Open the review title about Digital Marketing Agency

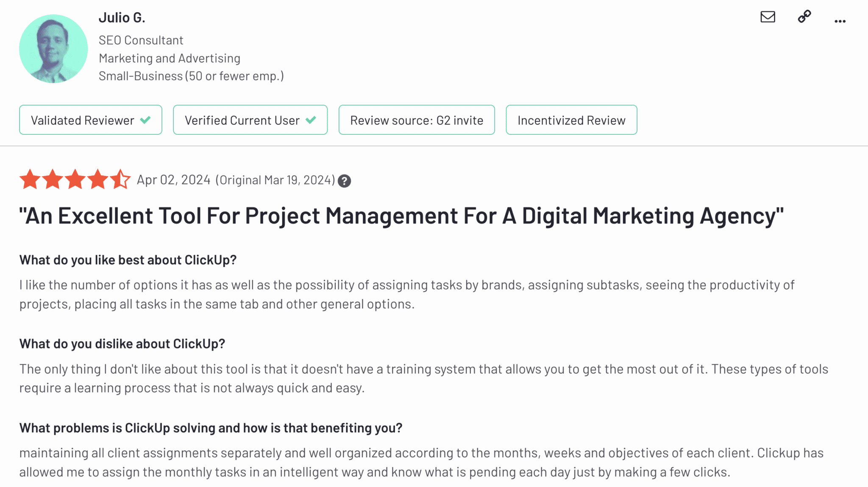[x=402, y=216]
